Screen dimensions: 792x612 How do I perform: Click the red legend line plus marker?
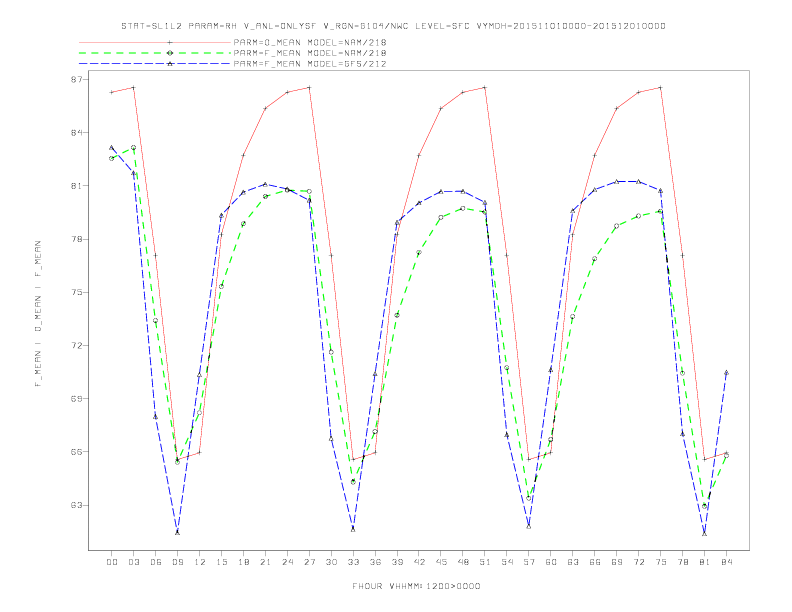click(170, 42)
